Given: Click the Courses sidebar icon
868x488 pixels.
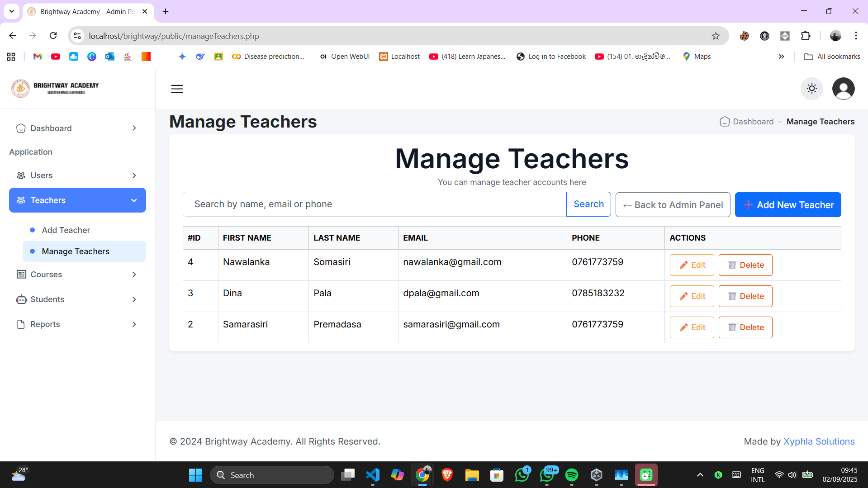Looking at the screenshot, I should (20, 275).
